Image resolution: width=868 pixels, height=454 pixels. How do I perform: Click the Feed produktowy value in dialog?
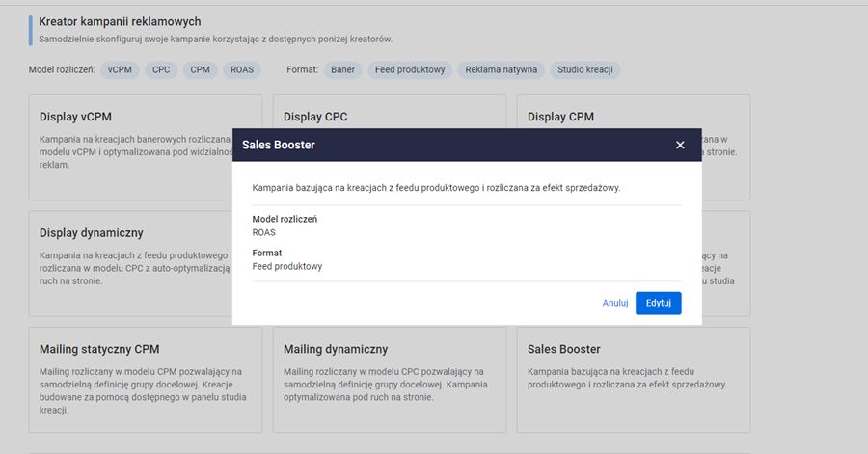[x=286, y=267]
